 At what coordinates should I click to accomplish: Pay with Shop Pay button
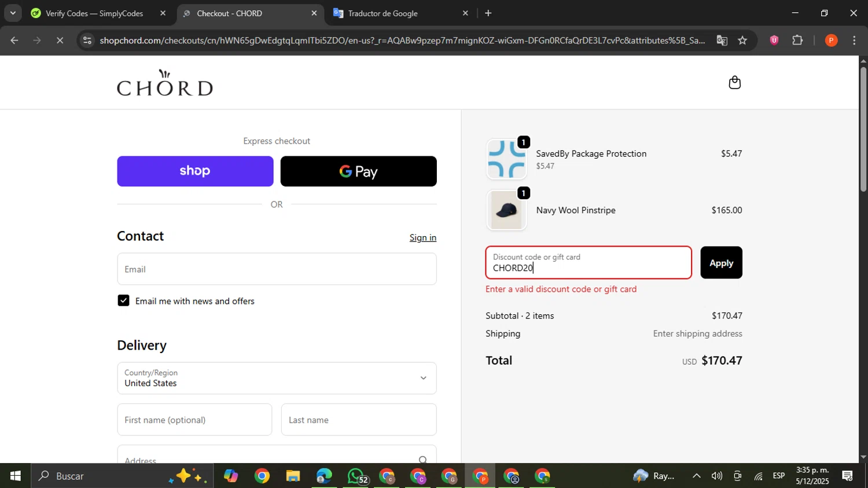point(195,171)
